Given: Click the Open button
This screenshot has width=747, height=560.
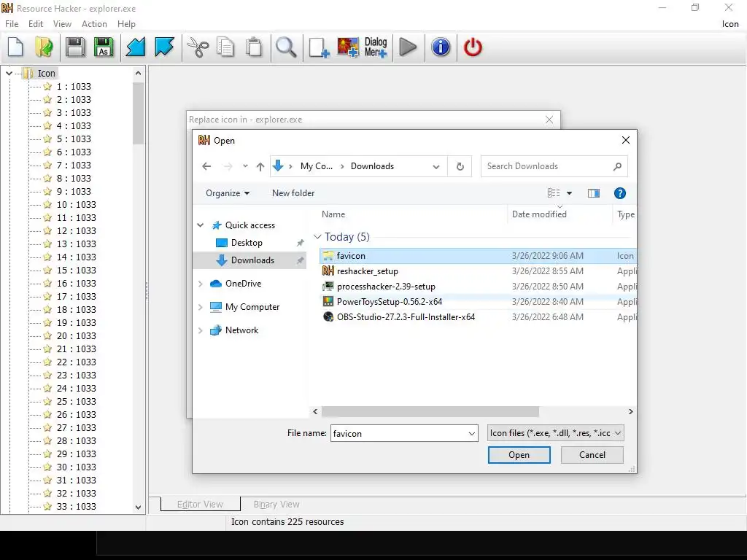Looking at the screenshot, I should pyautogui.click(x=519, y=455).
